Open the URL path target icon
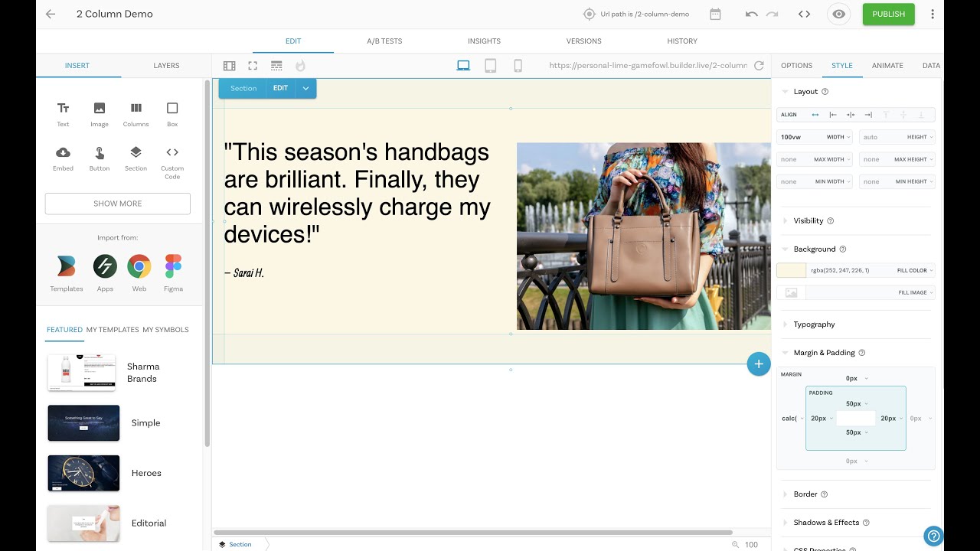This screenshot has width=980, height=551. coord(589,14)
